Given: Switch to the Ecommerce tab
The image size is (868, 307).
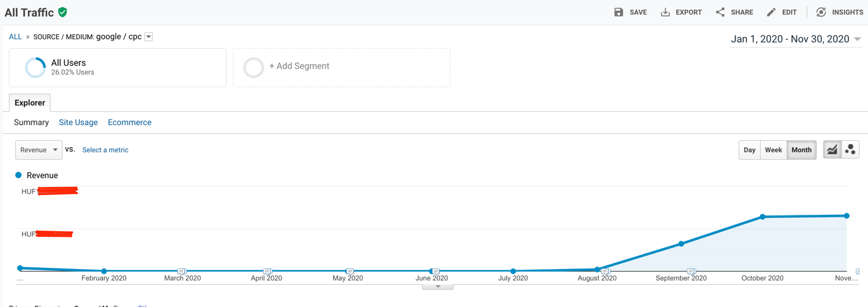Looking at the screenshot, I should 129,123.
